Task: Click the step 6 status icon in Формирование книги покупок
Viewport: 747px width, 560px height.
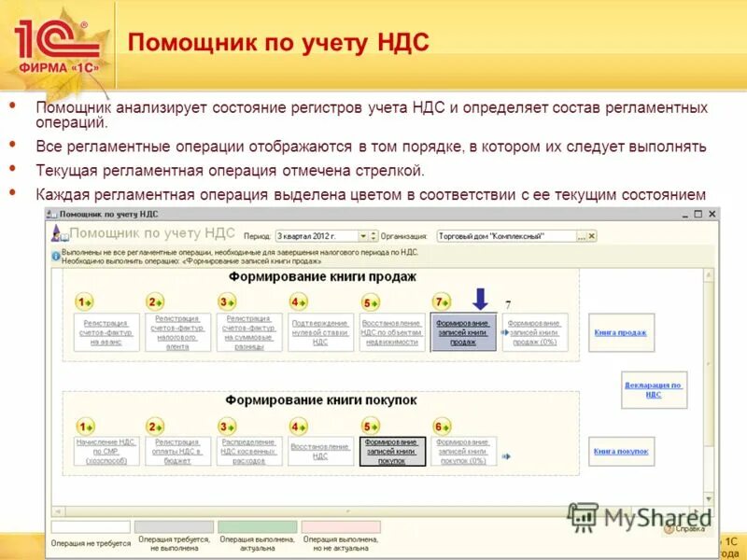Action: (439, 427)
